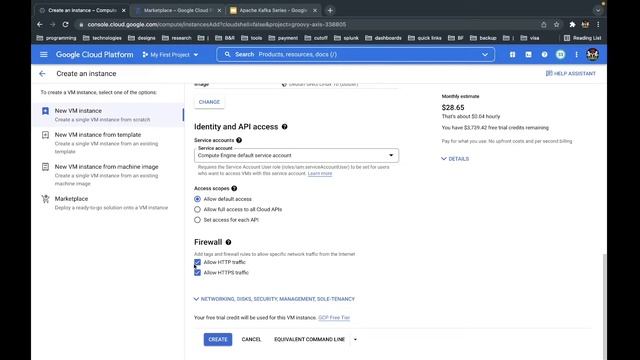640x360 pixels.
Task: Choose New VM instance from template
Action: coord(108,142)
